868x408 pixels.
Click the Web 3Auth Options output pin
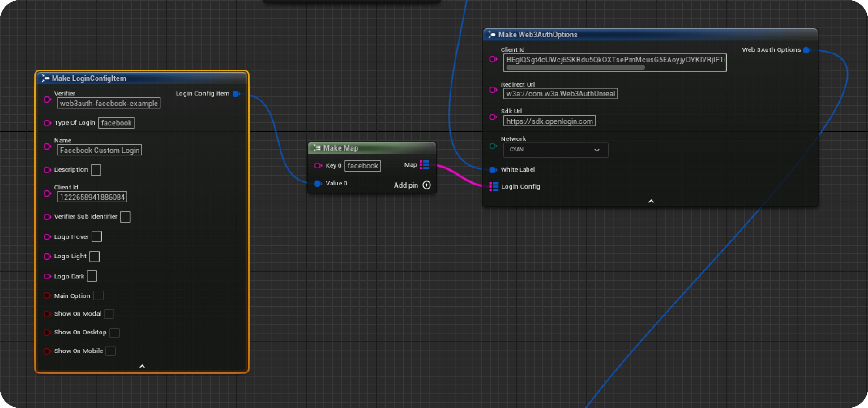coord(807,50)
